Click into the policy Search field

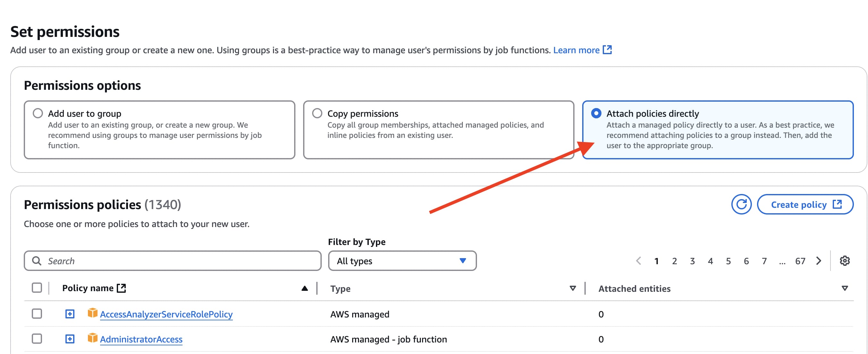173,261
